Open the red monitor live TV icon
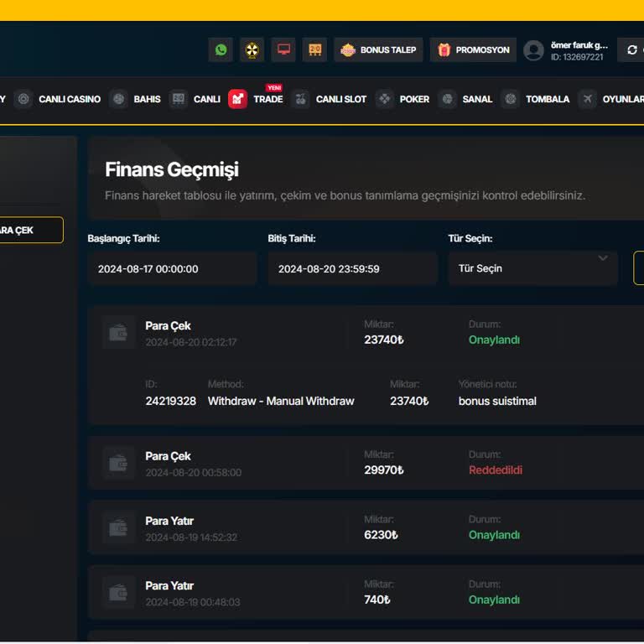This screenshot has width=644, height=644. [x=283, y=49]
